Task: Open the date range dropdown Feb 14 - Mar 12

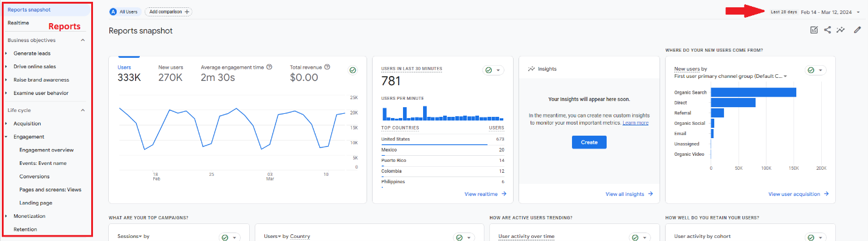Action: pyautogui.click(x=831, y=12)
